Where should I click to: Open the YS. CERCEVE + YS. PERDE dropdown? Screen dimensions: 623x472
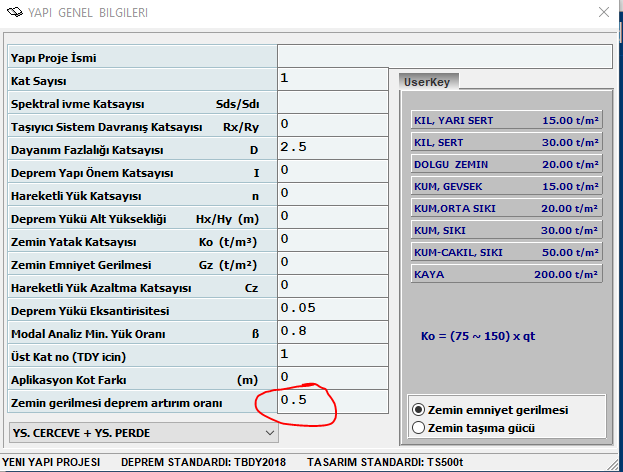tap(143, 432)
